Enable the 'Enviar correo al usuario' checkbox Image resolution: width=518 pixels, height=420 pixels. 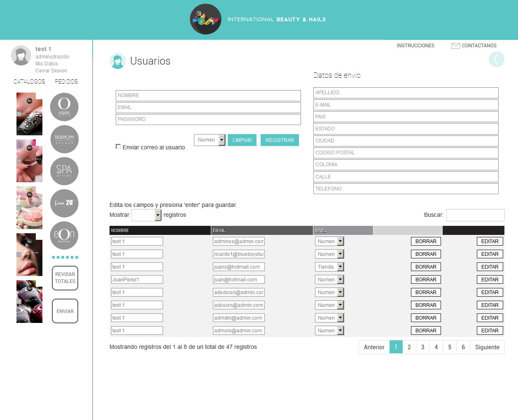(118, 146)
